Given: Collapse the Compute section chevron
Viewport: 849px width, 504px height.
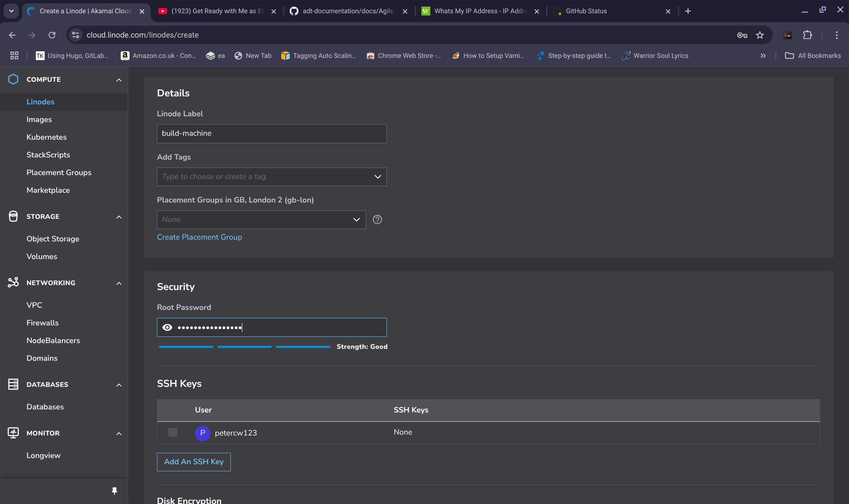Looking at the screenshot, I should click(x=119, y=80).
